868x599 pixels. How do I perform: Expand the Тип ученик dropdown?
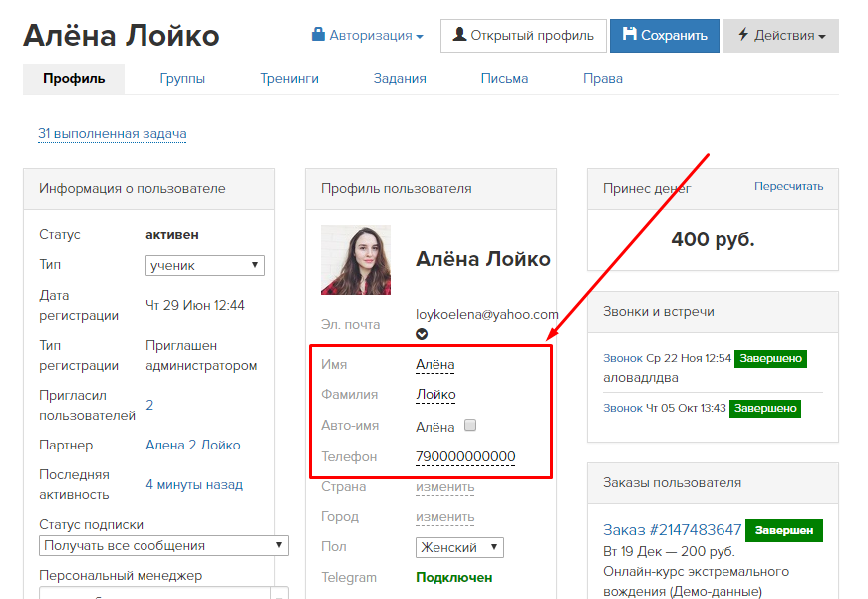(x=205, y=265)
